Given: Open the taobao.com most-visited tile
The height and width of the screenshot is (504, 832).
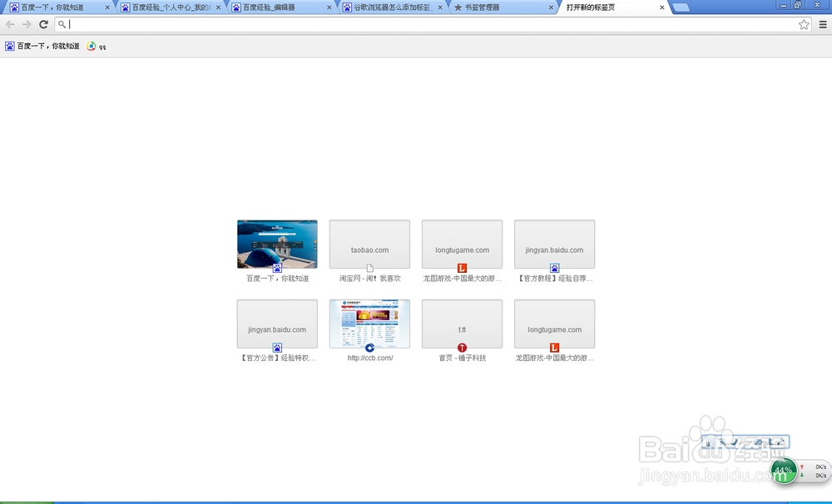Looking at the screenshot, I should (x=369, y=244).
